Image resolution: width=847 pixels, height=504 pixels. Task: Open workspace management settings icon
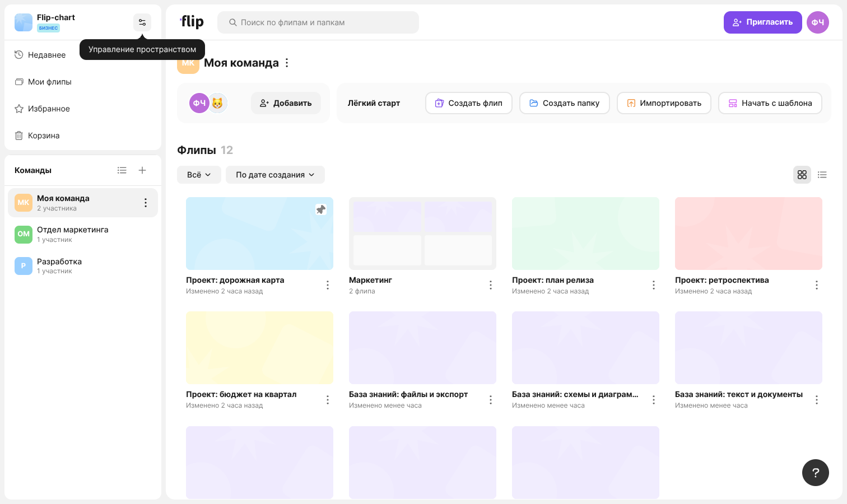click(x=142, y=22)
